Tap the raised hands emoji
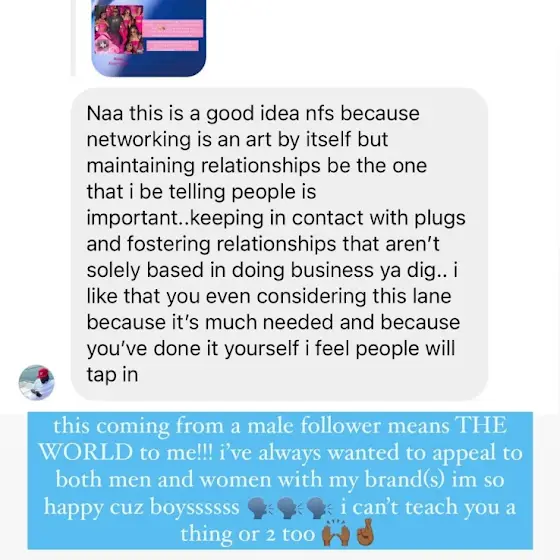560x560 pixels. point(336,533)
